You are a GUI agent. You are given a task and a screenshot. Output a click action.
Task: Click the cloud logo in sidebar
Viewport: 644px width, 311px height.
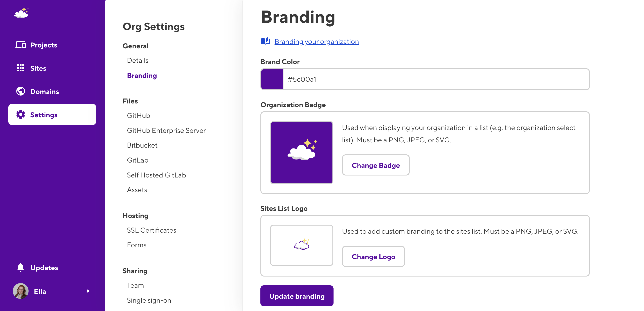click(22, 13)
